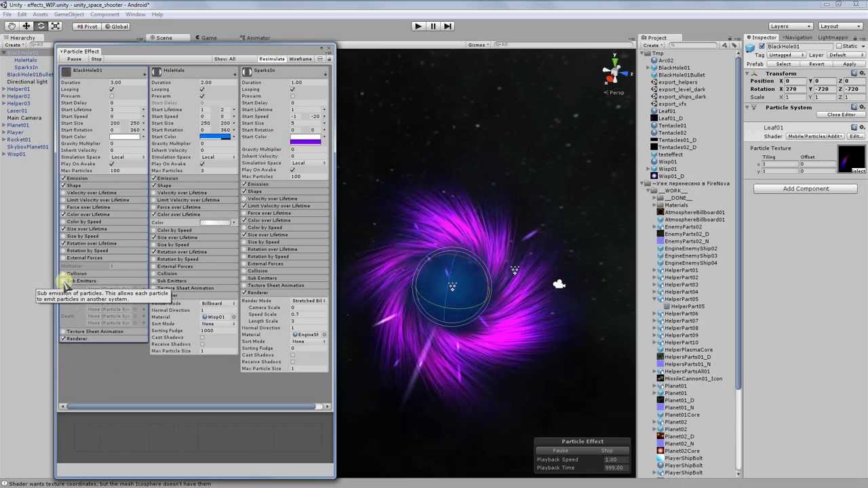This screenshot has width=868, height=488.
Task: Select Directional light in Hierarchy
Action: [27, 82]
